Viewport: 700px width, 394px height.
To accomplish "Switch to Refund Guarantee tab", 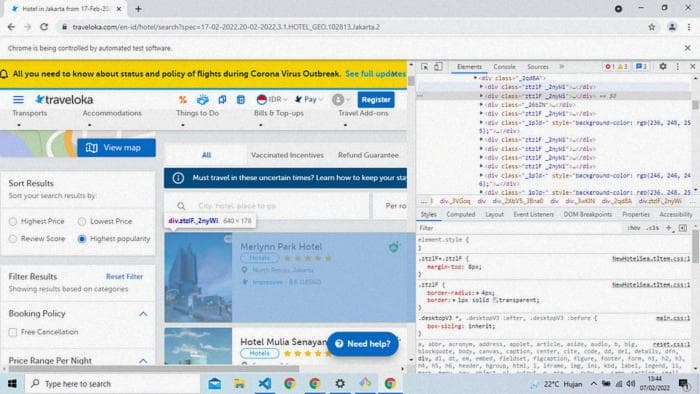I will pos(368,155).
